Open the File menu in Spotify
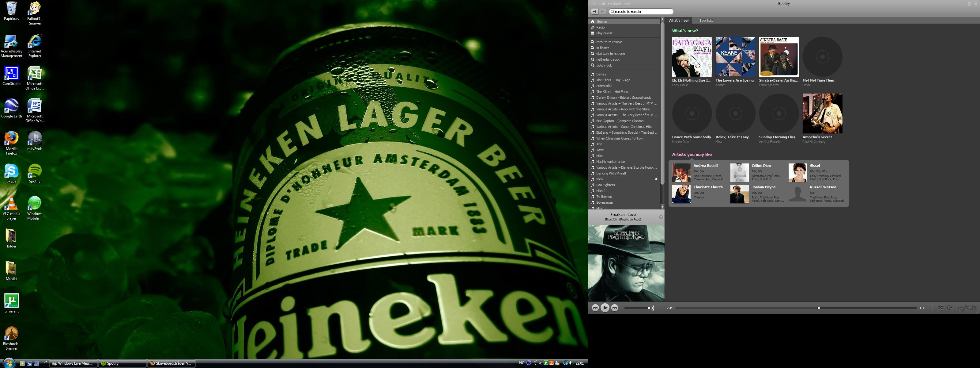 coord(594,4)
